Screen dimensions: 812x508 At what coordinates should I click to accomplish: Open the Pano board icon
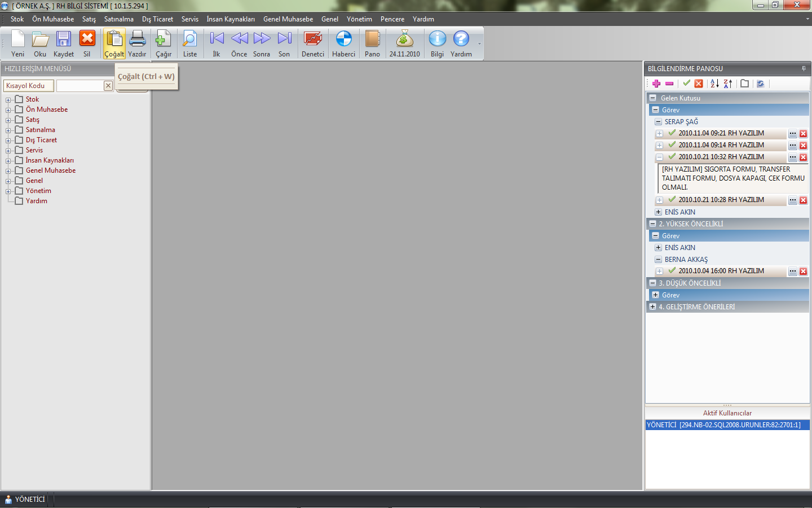[372, 43]
